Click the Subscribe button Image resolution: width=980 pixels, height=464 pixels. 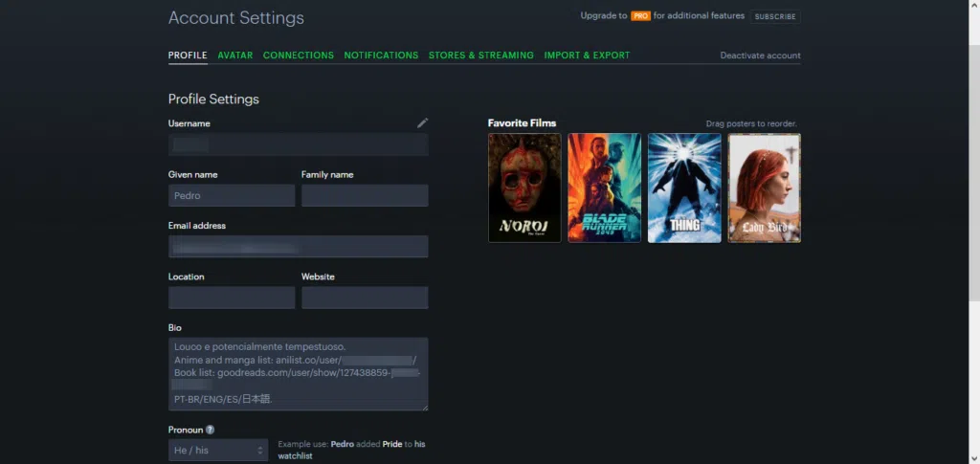click(x=775, y=17)
